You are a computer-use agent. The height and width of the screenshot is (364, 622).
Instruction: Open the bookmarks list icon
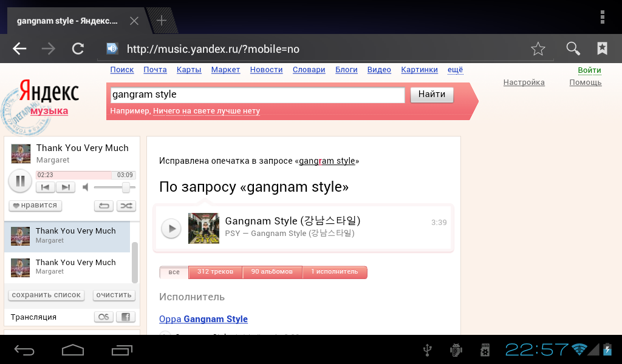(602, 49)
